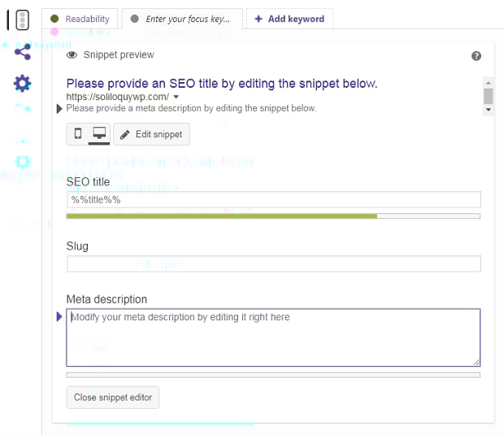Expand the dropdown arrow after soliloquywp.com URL

pyautogui.click(x=176, y=97)
